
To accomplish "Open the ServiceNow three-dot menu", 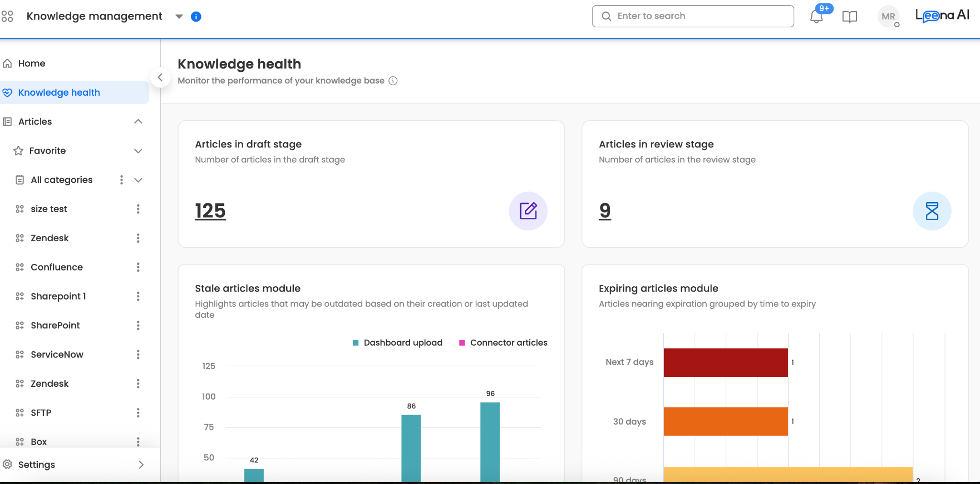I will (138, 355).
